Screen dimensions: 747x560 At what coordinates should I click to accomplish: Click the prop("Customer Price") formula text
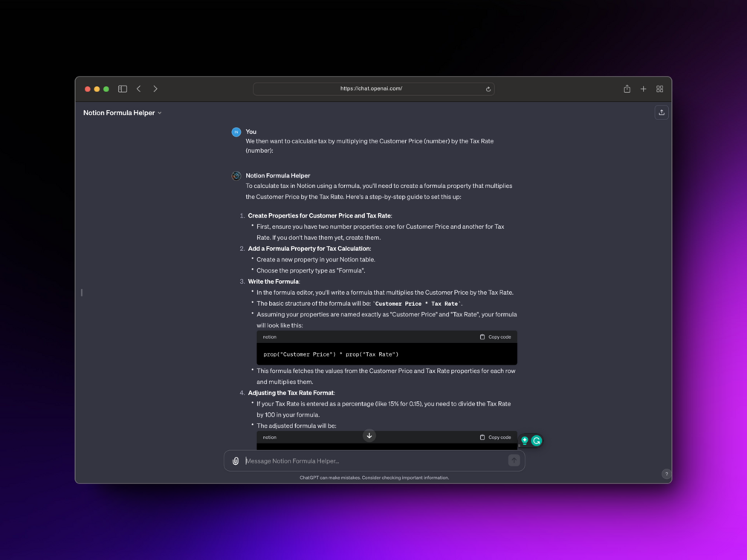point(331,354)
